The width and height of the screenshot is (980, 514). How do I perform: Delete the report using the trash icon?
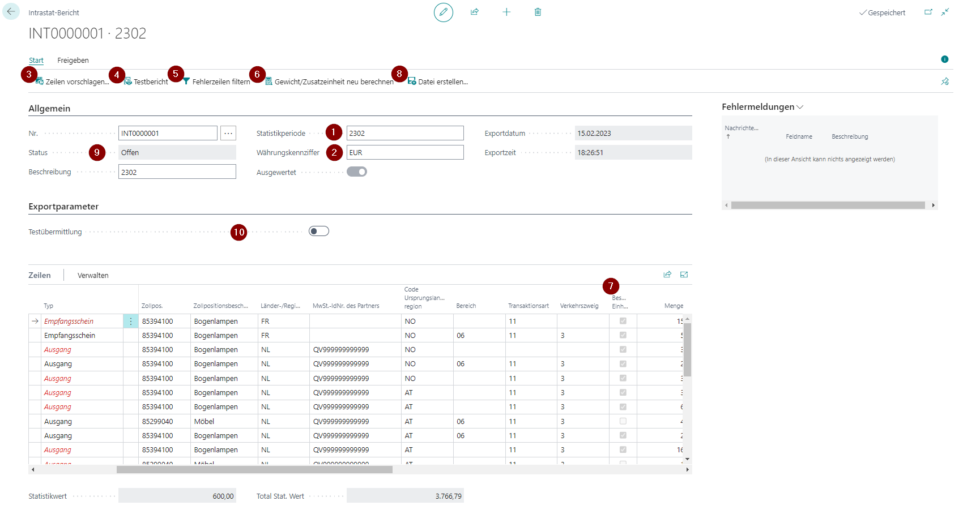coord(538,12)
